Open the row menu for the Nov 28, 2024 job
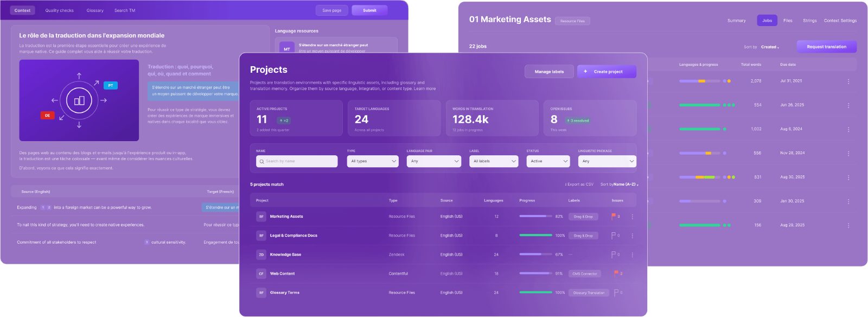The image size is (868, 317). coord(848,153)
